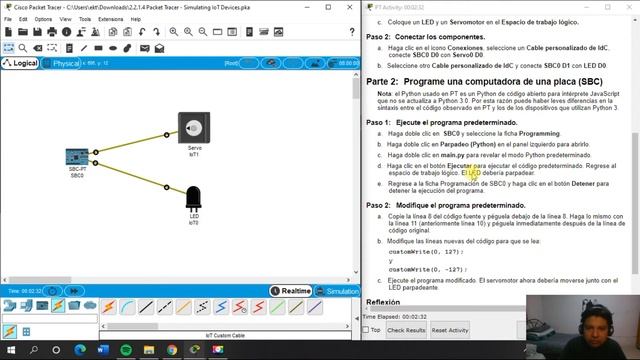Click the Help question mark icon
Viewport: 640px width, 360px height.
tap(352, 32)
